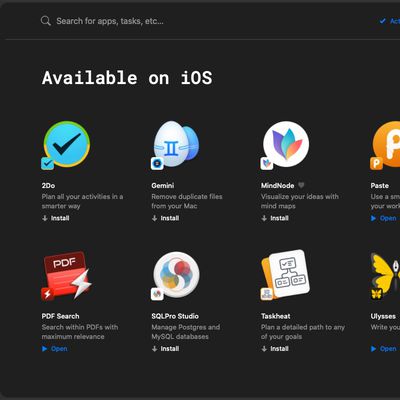
Task: Install the Gemini app
Action: pyautogui.click(x=165, y=218)
